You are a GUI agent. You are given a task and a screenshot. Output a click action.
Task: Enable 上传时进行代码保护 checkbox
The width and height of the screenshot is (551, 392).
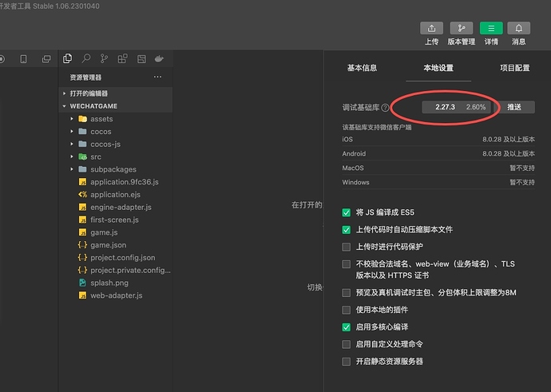[346, 247]
